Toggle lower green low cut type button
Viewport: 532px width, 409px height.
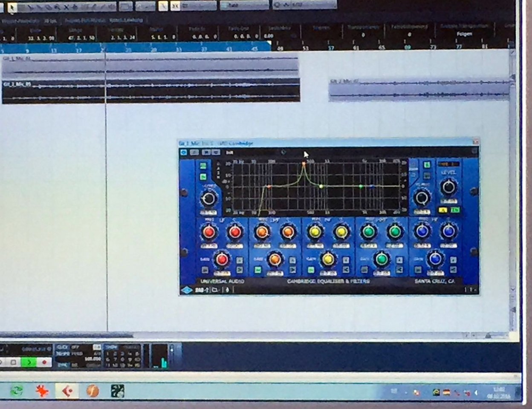pyautogui.click(x=203, y=176)
